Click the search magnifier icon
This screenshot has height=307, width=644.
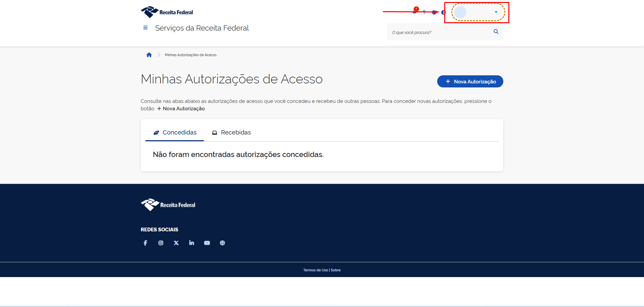pyautogui.click(x=496, y=32)
